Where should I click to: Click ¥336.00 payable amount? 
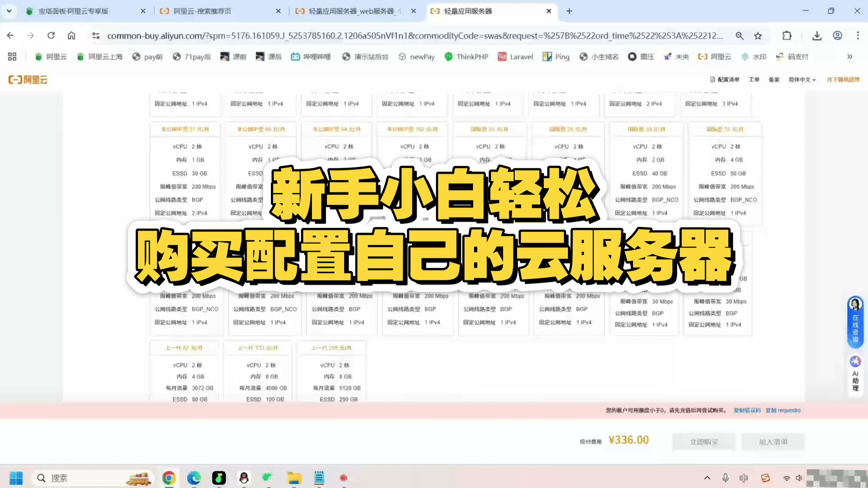[x=628, y=440]
